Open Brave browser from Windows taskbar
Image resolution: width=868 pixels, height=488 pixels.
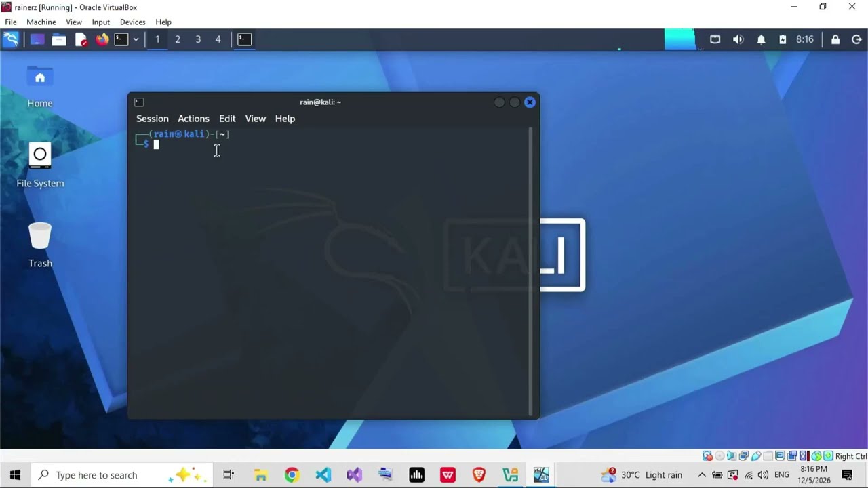click(x=479, y=475)
